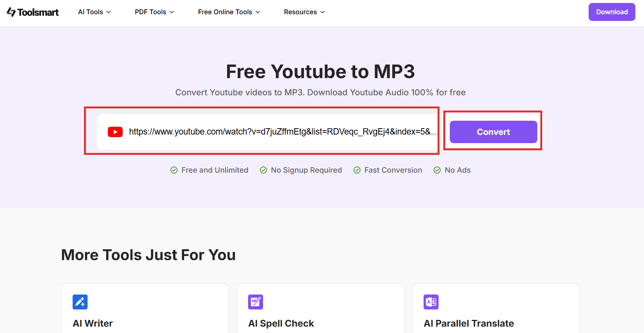Open the Resources menu
Image resolution: width=644 pixels, height=333 pixels.
304,12
